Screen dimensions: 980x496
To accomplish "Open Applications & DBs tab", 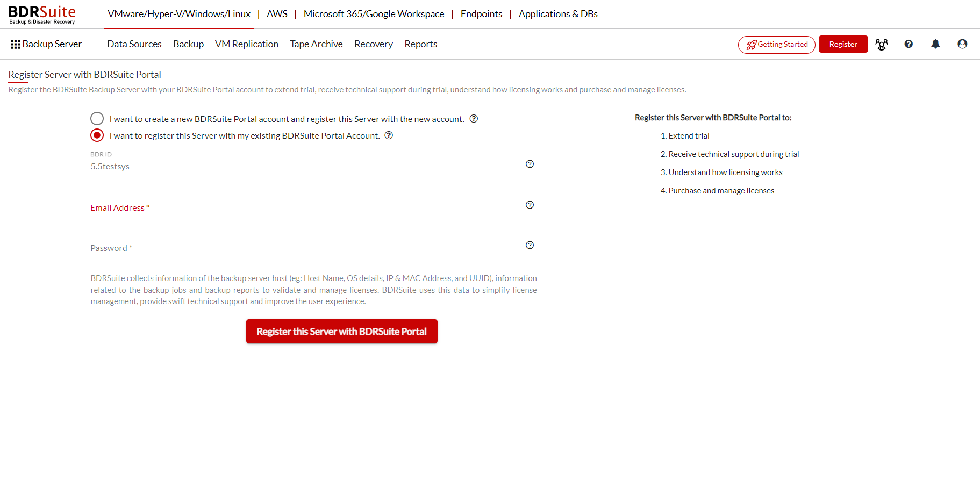I will (x=558, y=14).
